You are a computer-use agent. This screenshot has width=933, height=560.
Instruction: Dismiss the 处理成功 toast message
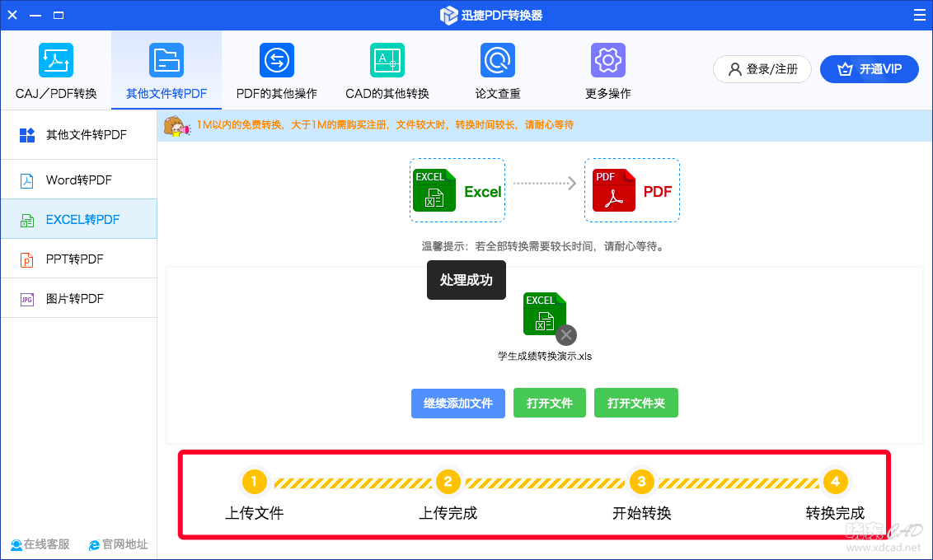466,280
